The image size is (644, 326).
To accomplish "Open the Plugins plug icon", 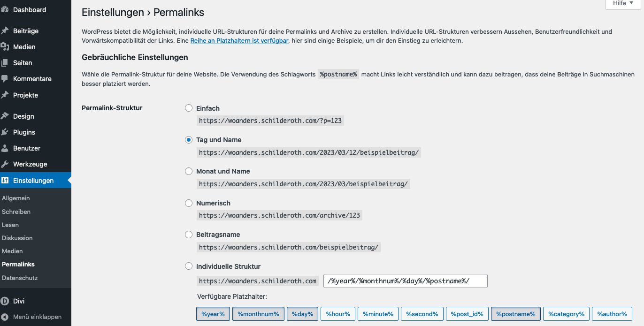I will click(5, 132).
